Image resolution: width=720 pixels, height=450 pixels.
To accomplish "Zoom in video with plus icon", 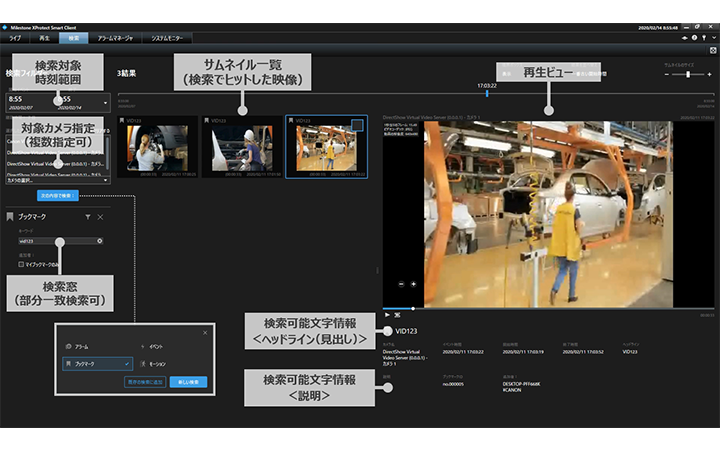I will click(x=413, y=283).
